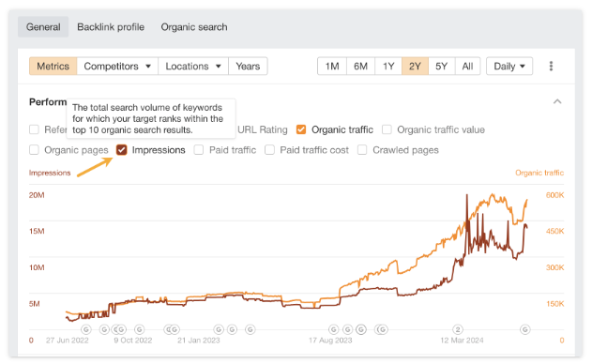This screenshot has width=592, height=364.
Task: Expand the Locations dropdown
Action: [193, 66]
